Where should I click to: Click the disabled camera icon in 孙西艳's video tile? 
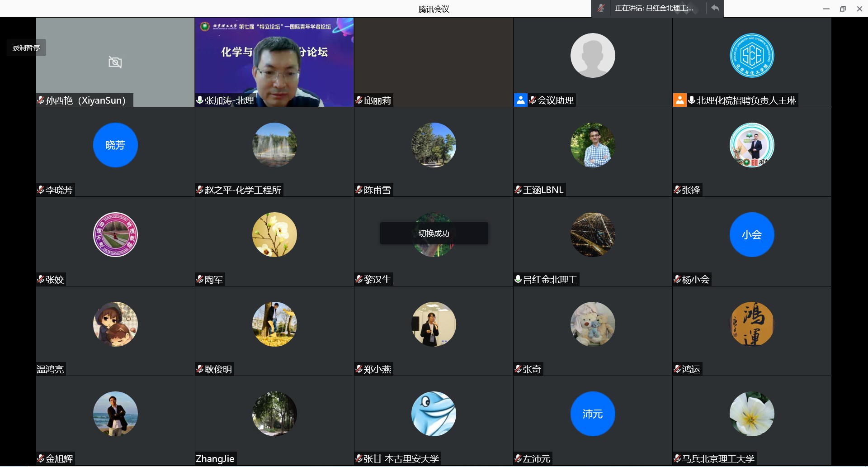[x=115, y=62]
